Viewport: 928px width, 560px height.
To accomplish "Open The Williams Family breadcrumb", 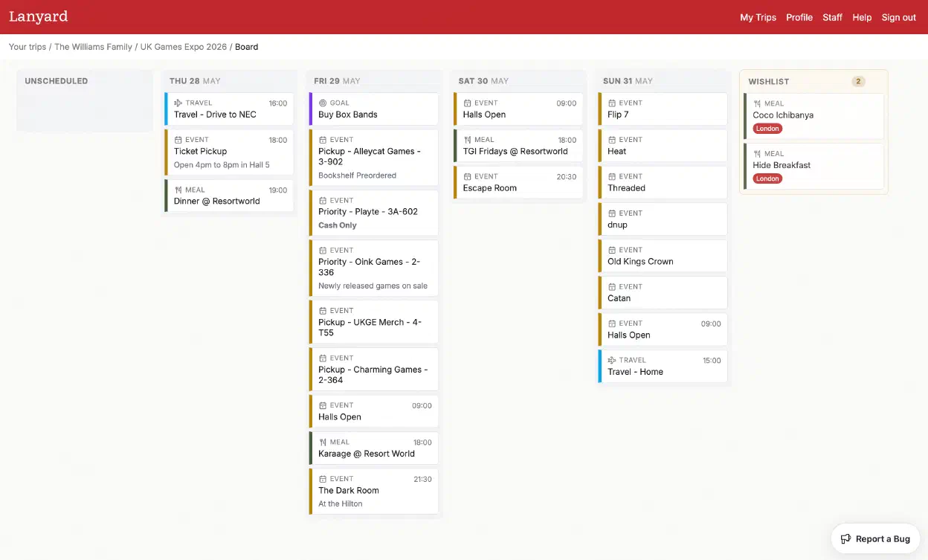I will [x=93, y=47].
